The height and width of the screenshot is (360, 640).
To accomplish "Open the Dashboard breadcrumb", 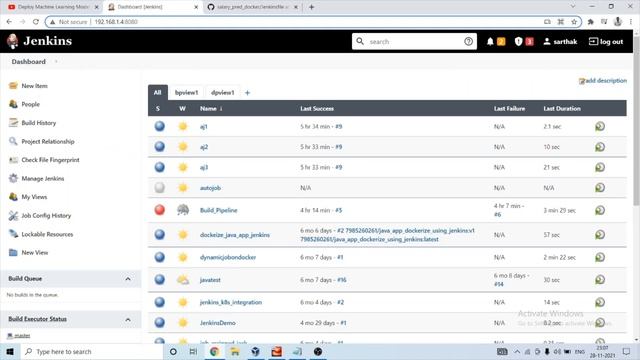I will (29, 62).
